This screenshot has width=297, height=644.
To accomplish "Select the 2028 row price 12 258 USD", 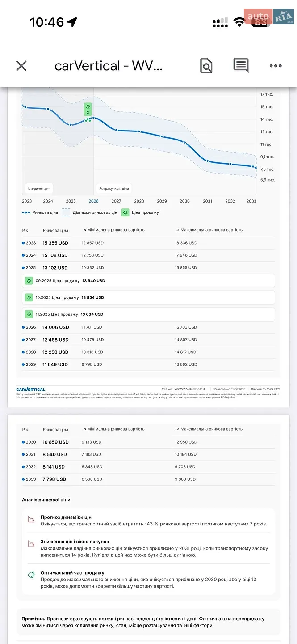I will [56, 352].
